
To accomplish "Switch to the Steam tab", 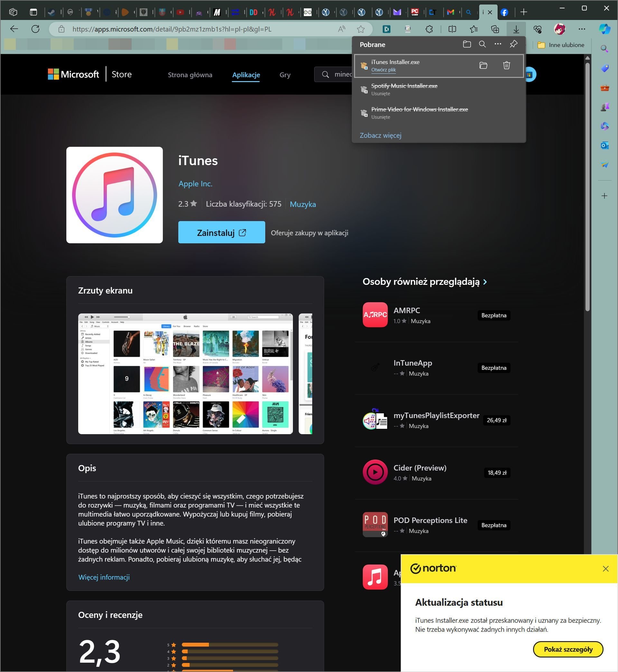I will [x=51, y=12].
